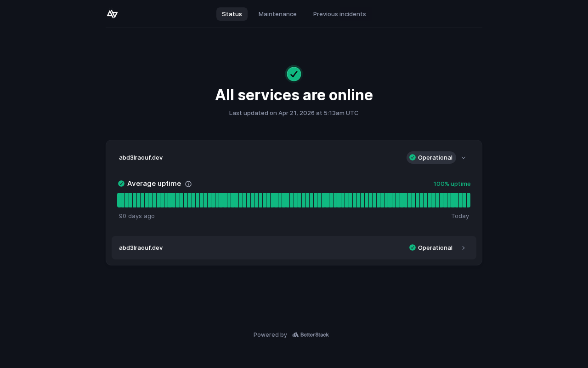Click the Better Stack logo in the footer

pyautogui.click(x=311, y=335)
